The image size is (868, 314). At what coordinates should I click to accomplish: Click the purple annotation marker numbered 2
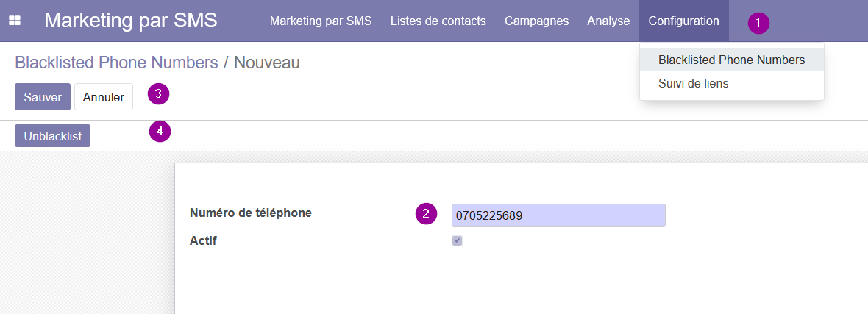pos(426,214)
